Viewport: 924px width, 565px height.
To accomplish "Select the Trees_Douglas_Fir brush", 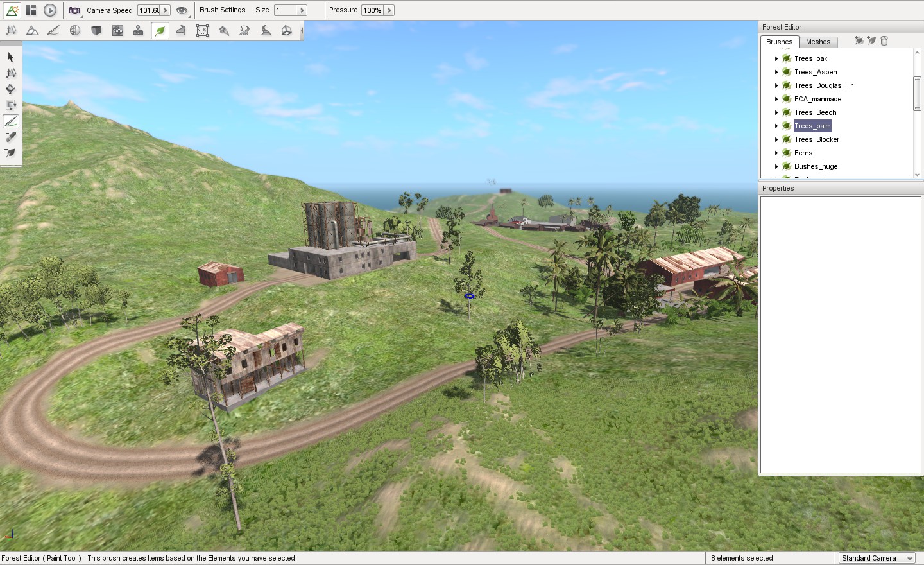I will [823, 85].
